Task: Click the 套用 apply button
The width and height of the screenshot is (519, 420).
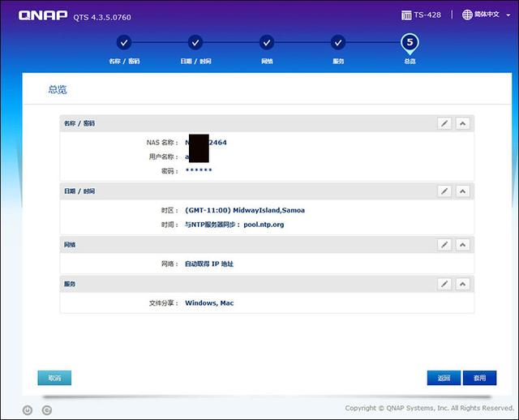Action: pos(479,378)
